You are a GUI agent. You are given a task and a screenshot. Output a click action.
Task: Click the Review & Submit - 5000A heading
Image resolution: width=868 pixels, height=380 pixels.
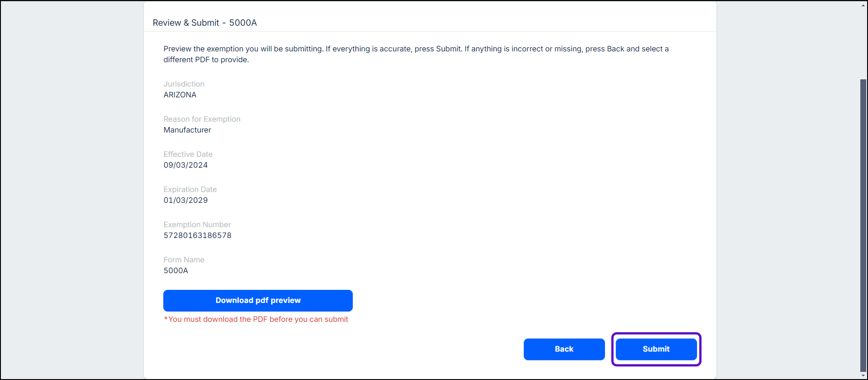pos(205,23)
